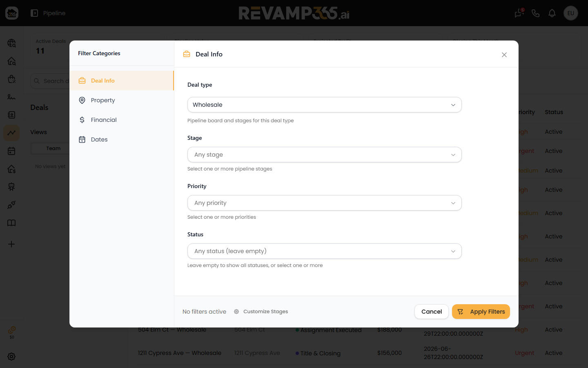Click the 504 Elm Ct — Wholesale deal
588x368 pixels.
click(x=172, y=330)
